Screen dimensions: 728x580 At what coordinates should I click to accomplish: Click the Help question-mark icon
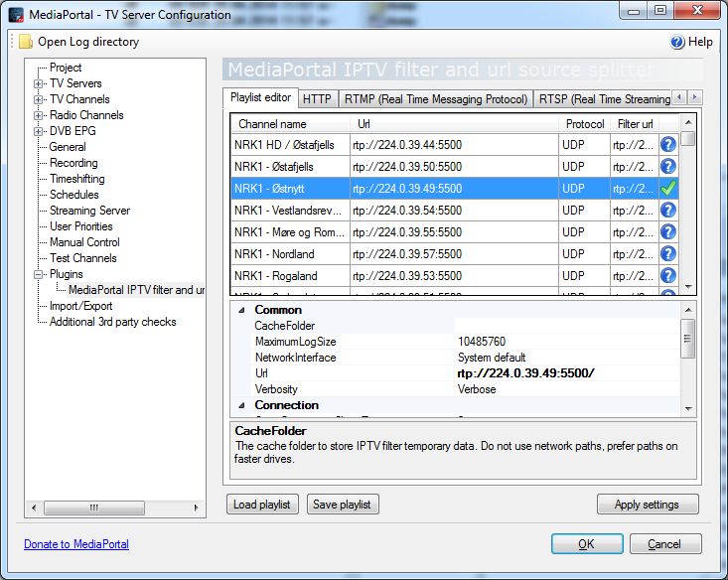pos(677,42)
